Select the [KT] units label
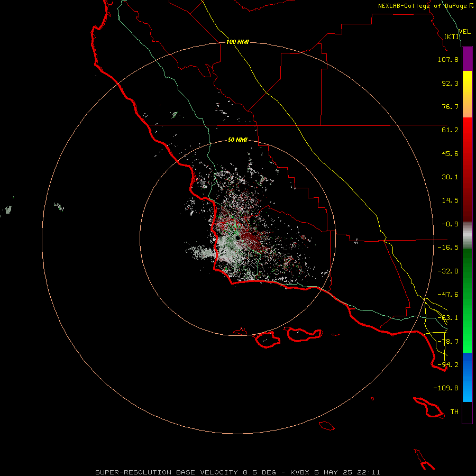 (452, 36)
